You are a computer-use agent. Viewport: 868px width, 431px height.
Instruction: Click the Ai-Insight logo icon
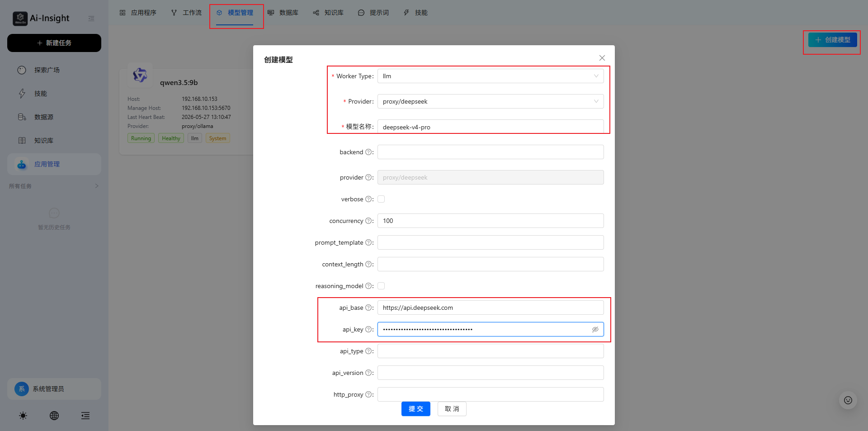pyautogui.click(x=20, y=19)
